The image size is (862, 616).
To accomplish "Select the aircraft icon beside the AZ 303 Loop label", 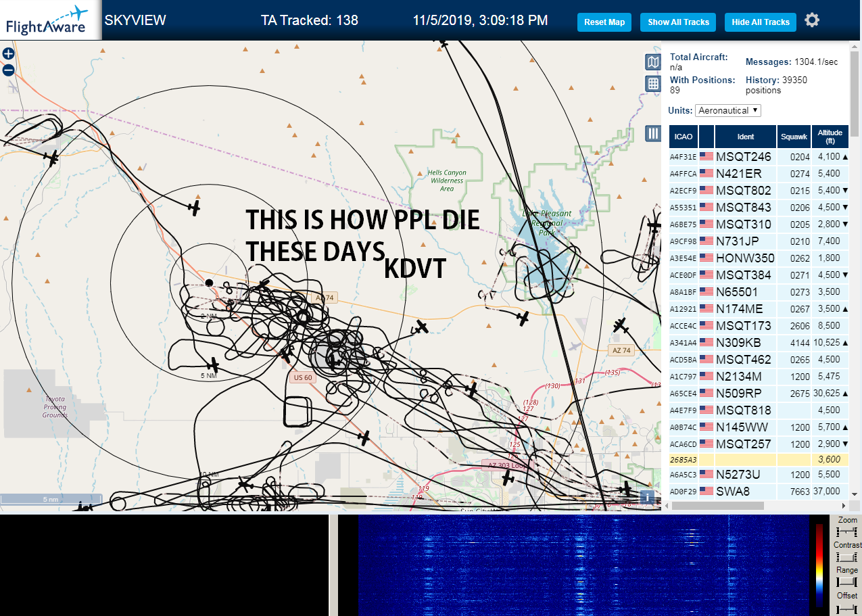I will tap(507, 478).
